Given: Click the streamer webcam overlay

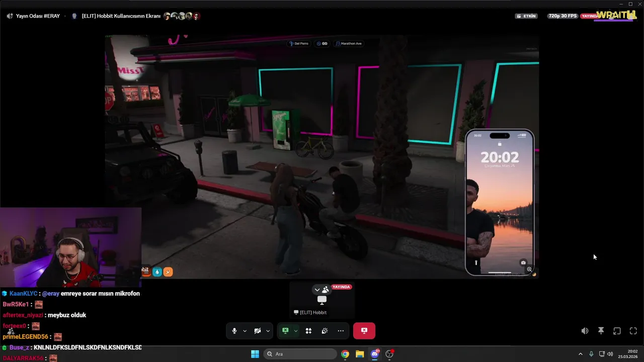Looking at the screenshot, I should click(70, 247).
